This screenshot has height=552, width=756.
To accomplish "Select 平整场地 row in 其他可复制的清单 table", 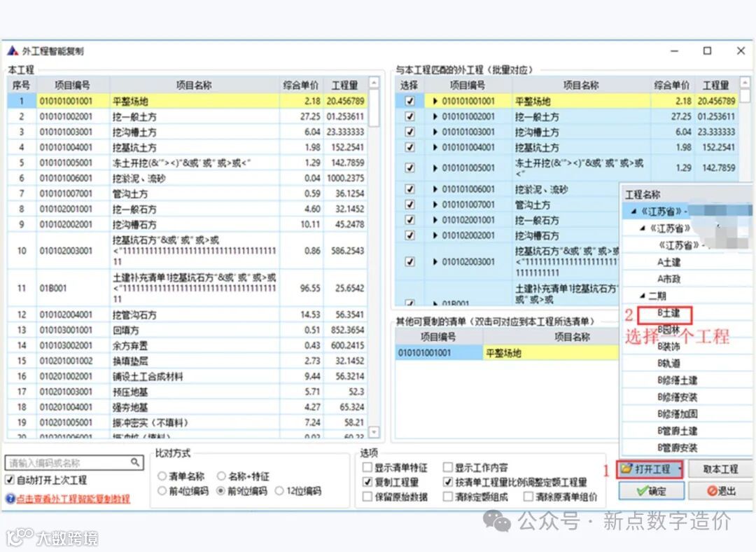I will [x=507, y=353].
